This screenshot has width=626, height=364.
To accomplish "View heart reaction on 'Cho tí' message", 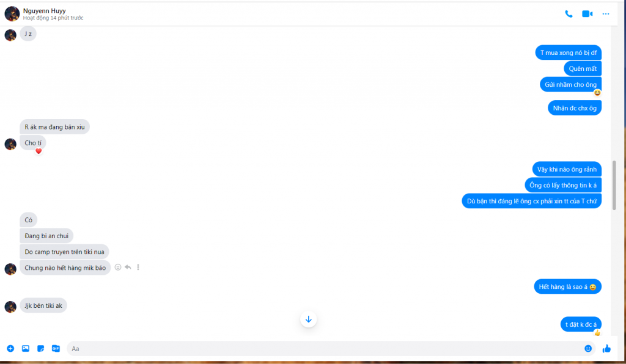I will pyautogui.click(x=39, y=151).
